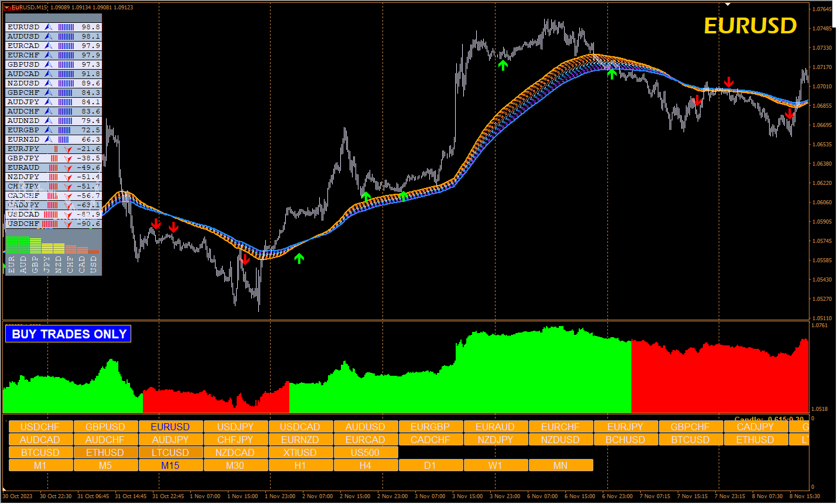Click the red down-arrow icon on the USDCHF row
Image resolution: width=837 pixels, height=504 pixels.
click(67, 224)
